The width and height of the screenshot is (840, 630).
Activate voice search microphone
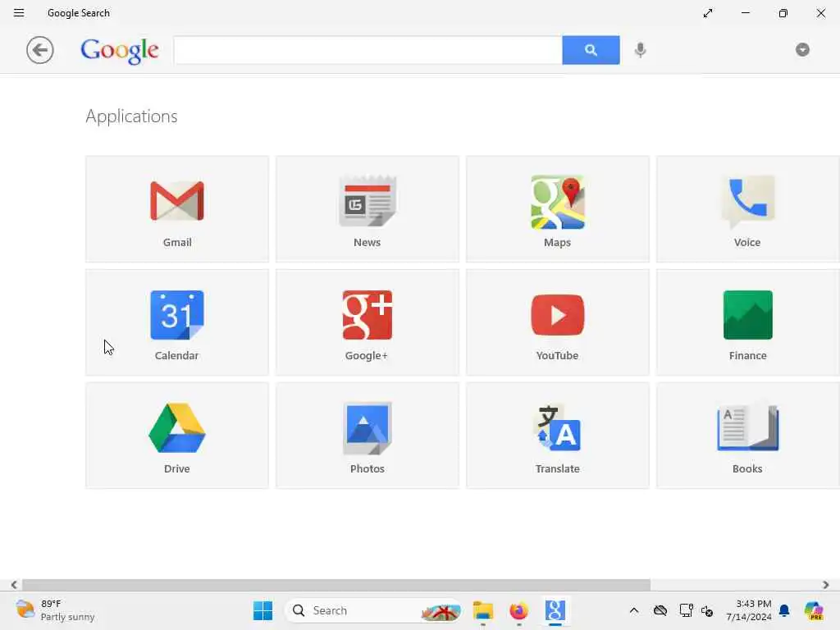640,50
